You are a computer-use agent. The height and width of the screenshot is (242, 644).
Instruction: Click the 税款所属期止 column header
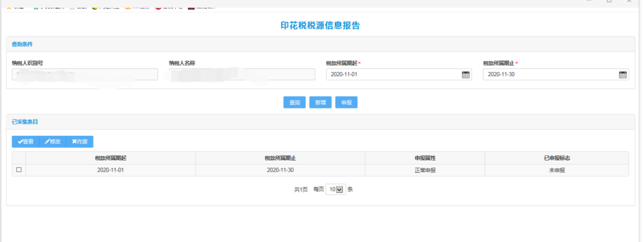280,158
